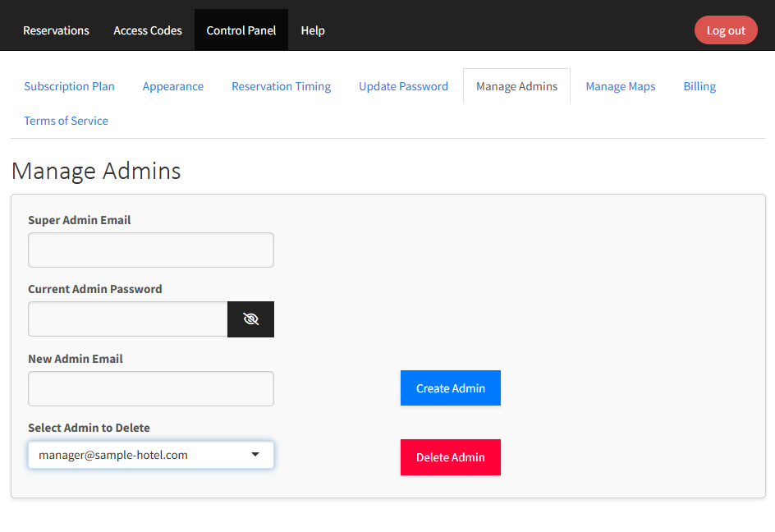Log out of the application
Screen dimensions: 775x532
726,30
